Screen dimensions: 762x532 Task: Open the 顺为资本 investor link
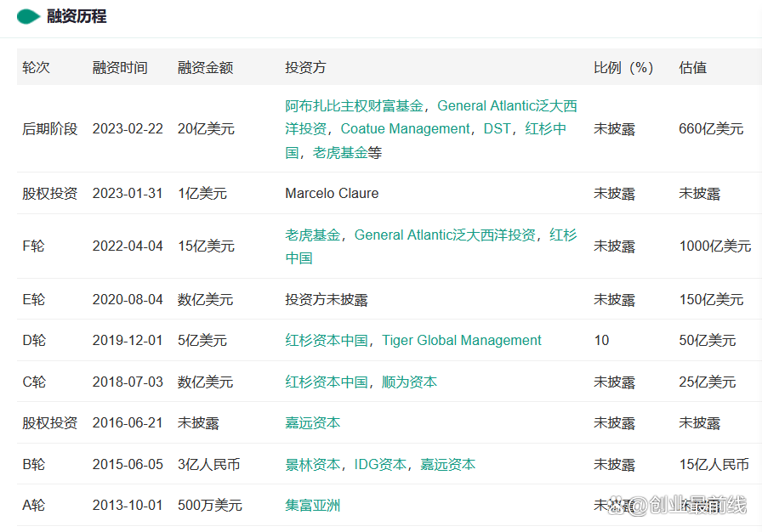(409, 382)
